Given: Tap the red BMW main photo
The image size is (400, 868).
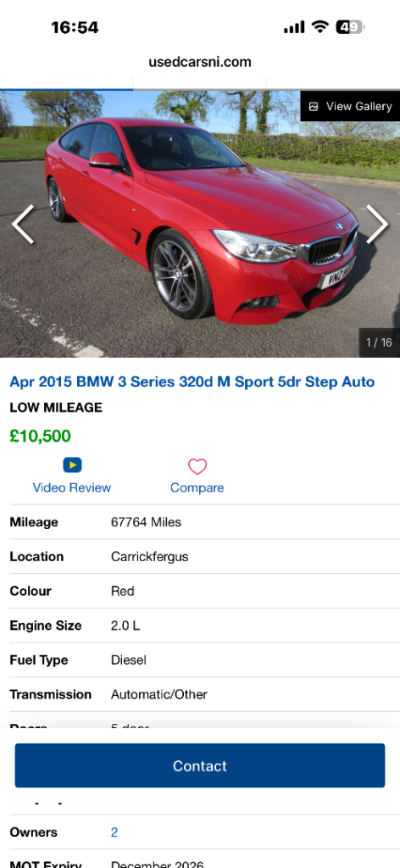Looking at the screenshot, I should click(x=200, y=224).
